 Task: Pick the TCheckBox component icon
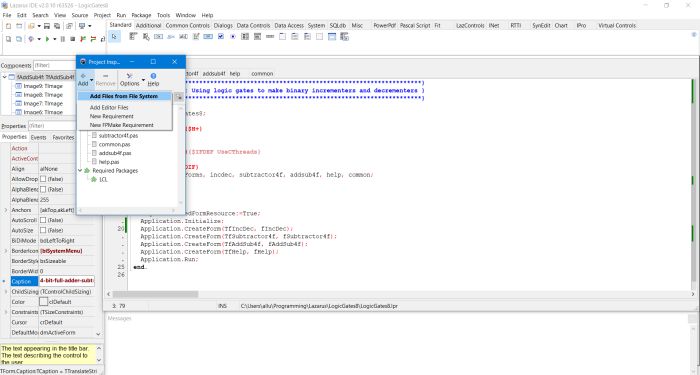pyautogui.click(x=221, y=37)
